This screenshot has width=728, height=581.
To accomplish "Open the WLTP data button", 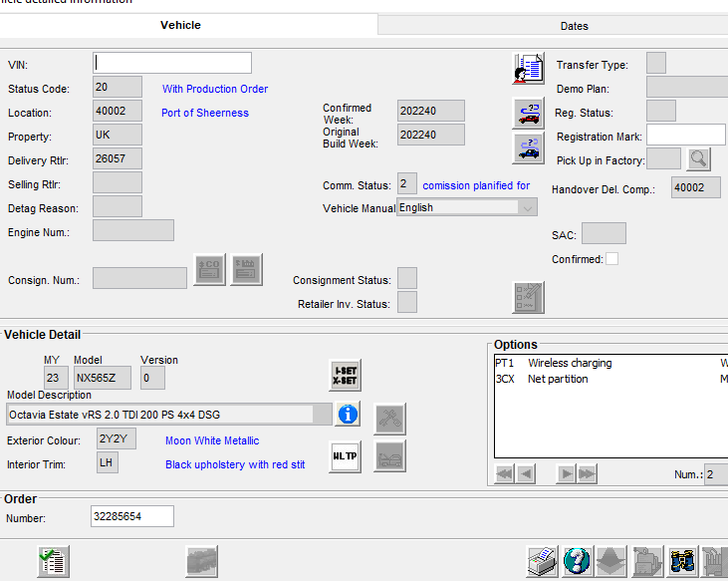I will (345, 456).
